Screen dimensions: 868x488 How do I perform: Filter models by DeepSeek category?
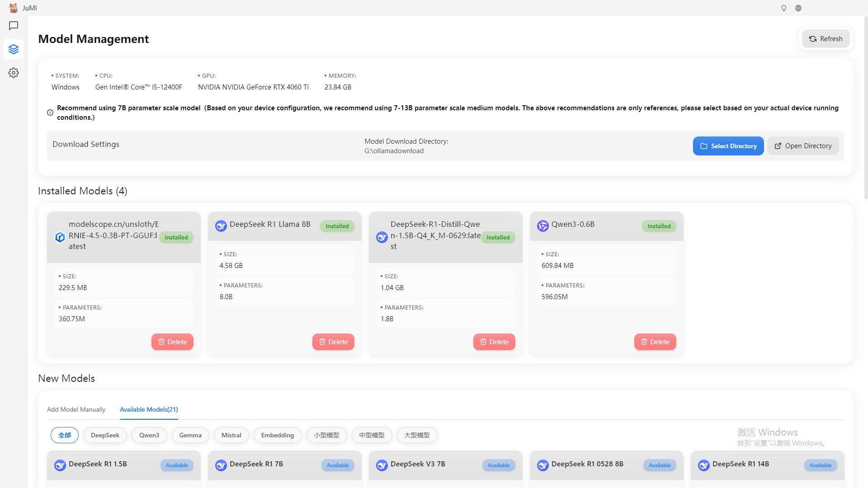coord(105,435)
